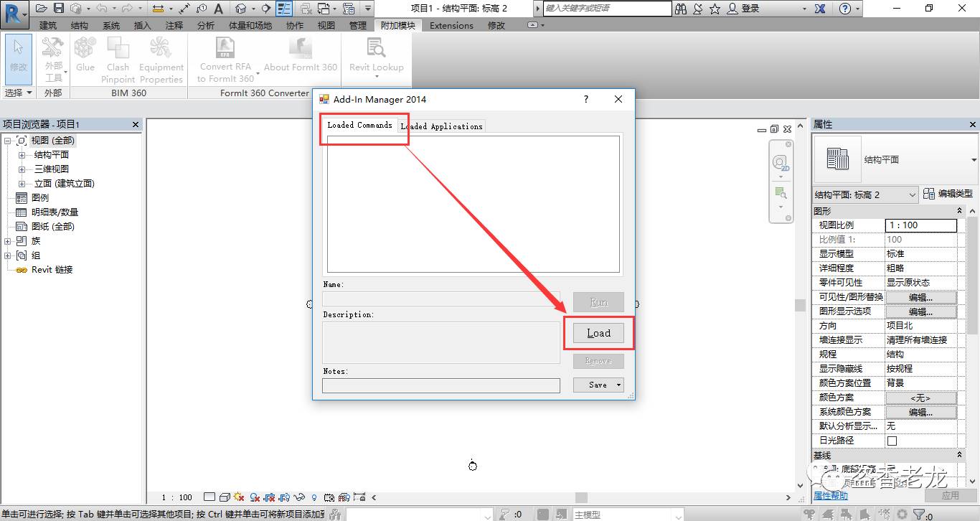Click the view scale 1 : 100 control

tap(177, 497)
